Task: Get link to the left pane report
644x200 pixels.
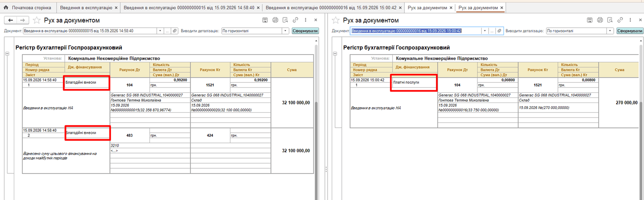Action: 295,20
